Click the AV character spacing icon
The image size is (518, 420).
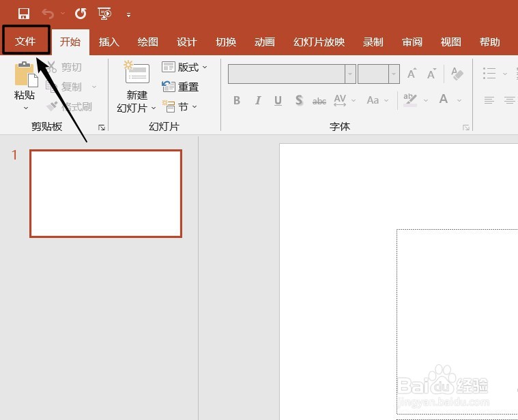pos(340,100)
